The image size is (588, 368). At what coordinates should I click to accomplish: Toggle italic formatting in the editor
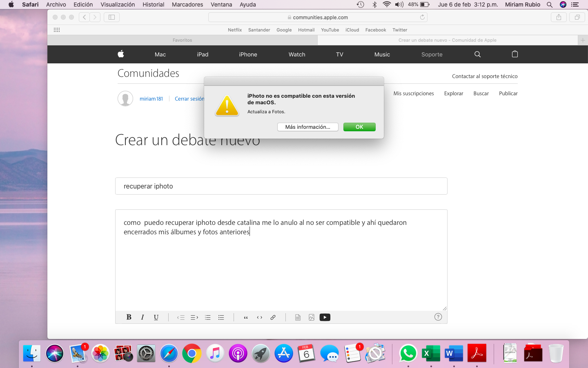point(142,317)
